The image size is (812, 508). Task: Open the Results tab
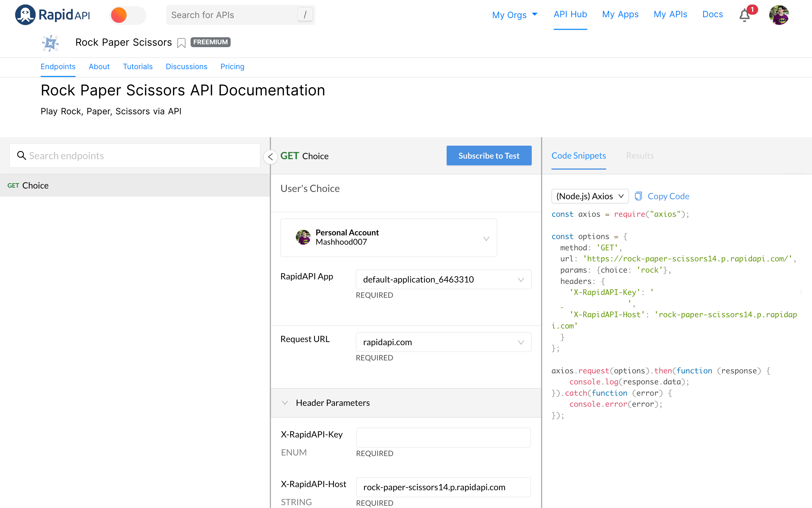click(639, 156)
